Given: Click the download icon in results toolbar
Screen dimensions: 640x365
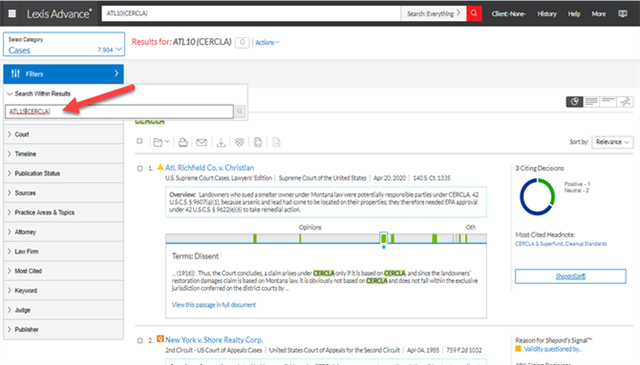Looking at the screenshot, I should (221, 142).
